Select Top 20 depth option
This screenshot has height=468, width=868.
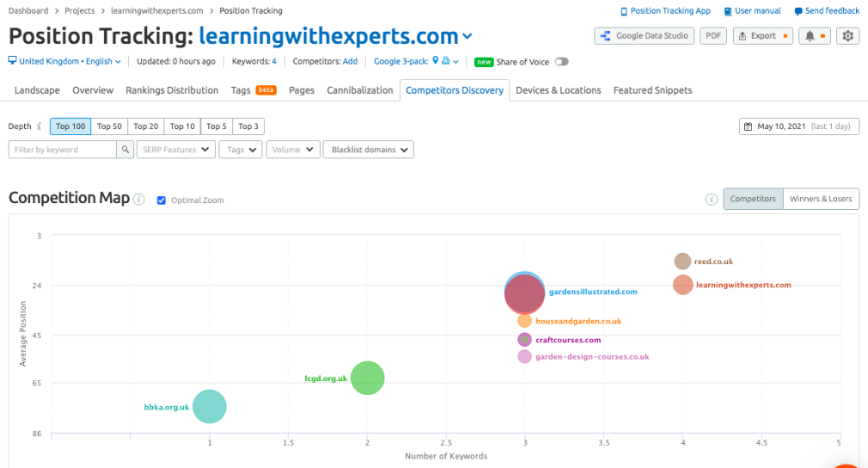point(145,126)
